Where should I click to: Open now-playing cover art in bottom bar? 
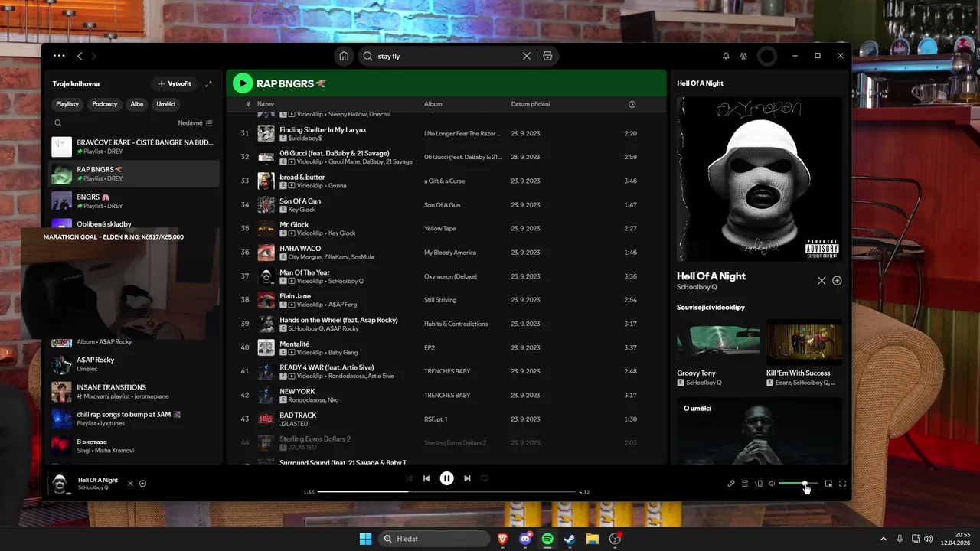point(60,484)
